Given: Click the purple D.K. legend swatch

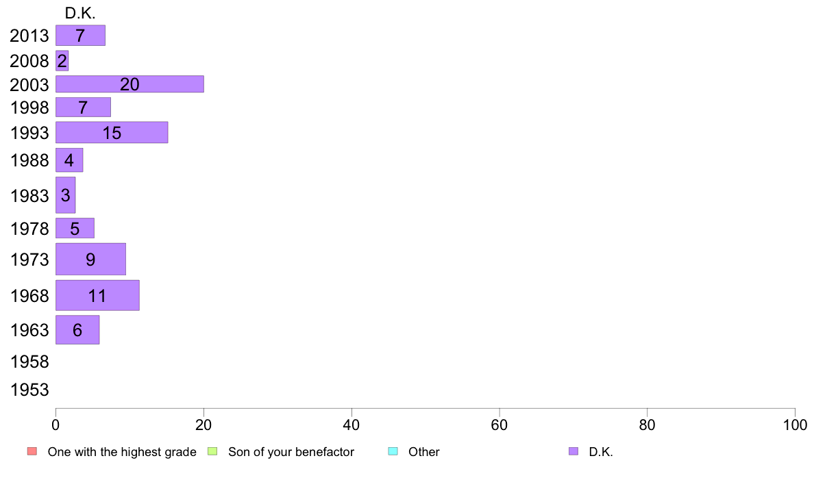Looking at the screenshot, I should coord(573,451).
